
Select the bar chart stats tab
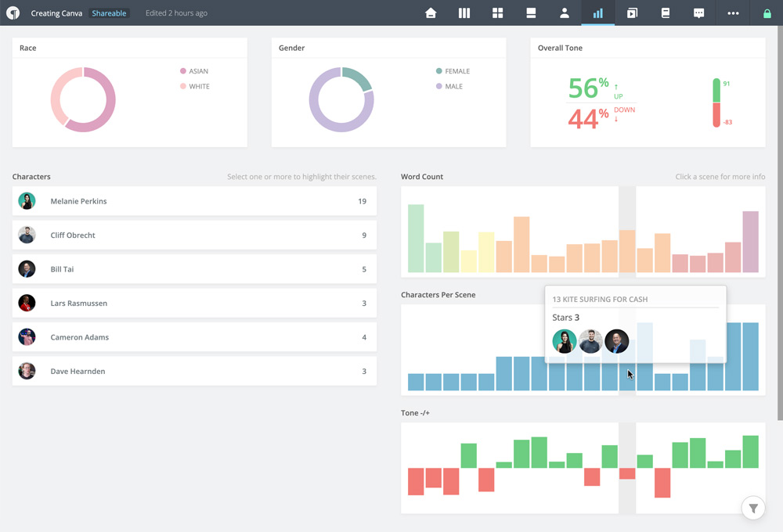pyautogui.click(x=597, y=13)
